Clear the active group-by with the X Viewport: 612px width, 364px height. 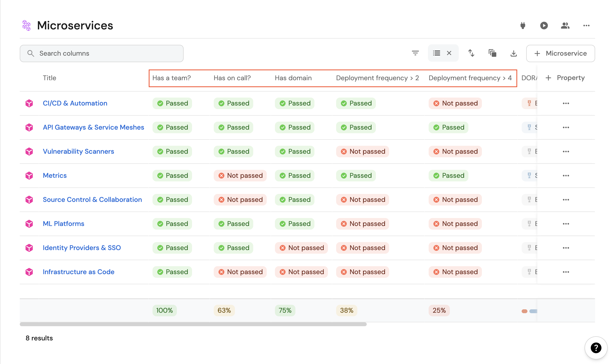pos(449,53)
